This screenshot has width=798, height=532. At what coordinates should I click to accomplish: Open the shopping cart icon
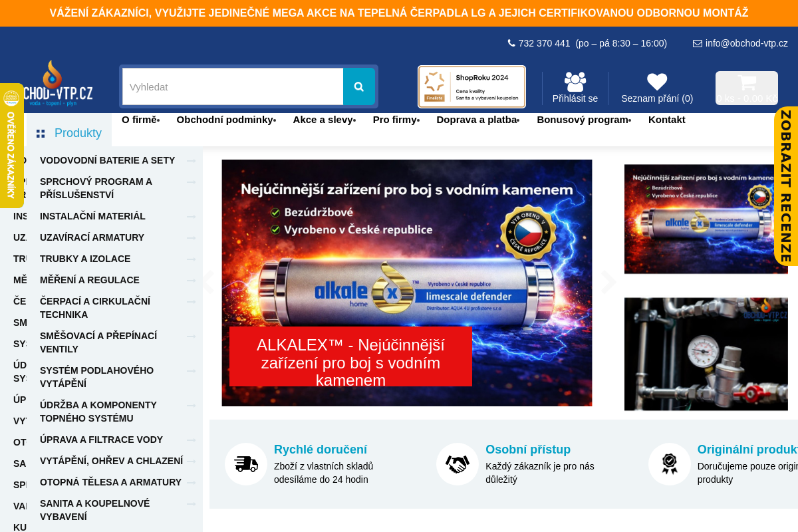[x=747, y=83]
